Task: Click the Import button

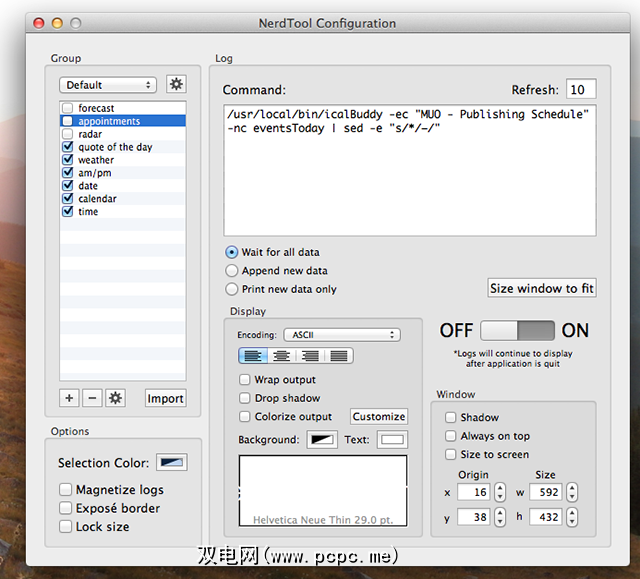Action: pyautogui.click(x=165, y=398)
